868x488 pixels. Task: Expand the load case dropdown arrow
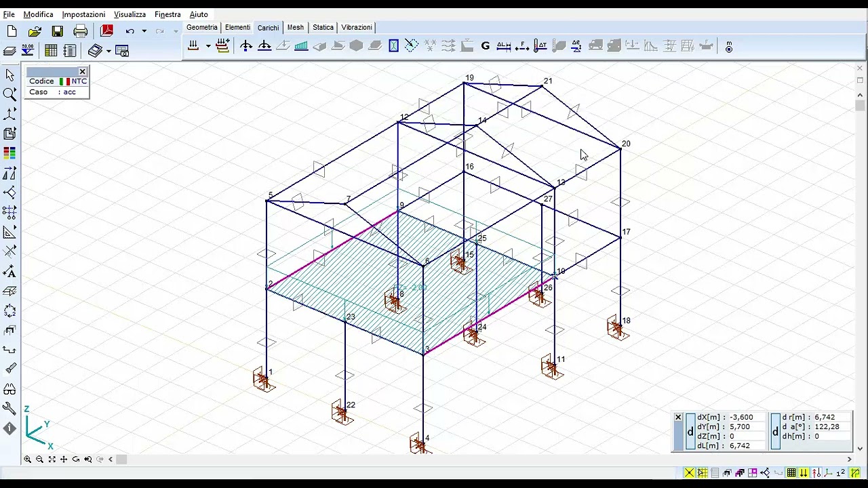coord(208,47)
